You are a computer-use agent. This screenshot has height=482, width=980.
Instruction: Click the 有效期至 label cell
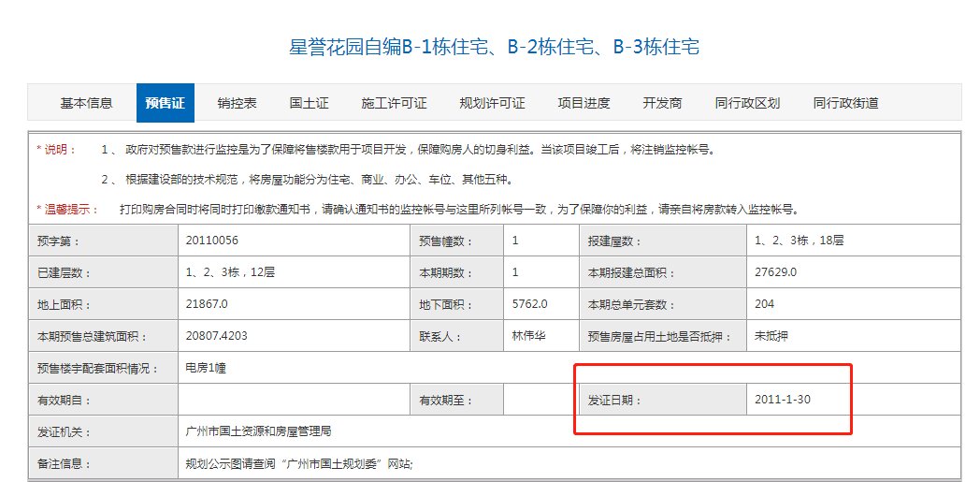[457, 400]
